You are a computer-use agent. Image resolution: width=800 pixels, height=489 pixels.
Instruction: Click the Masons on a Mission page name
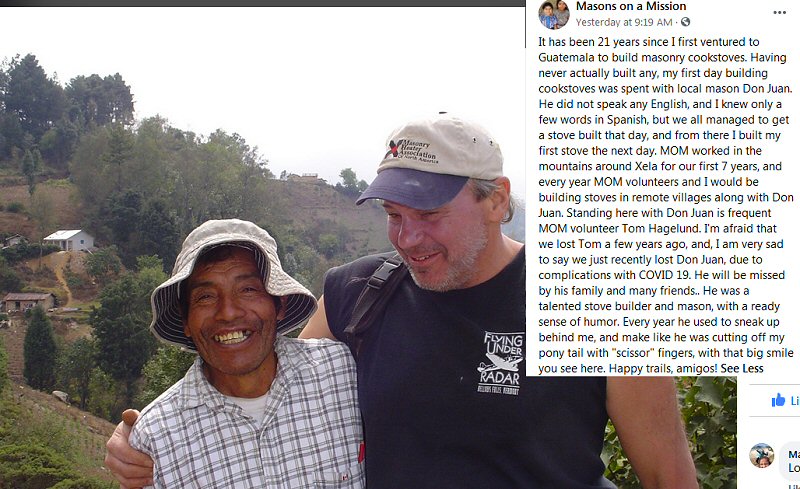631,6
